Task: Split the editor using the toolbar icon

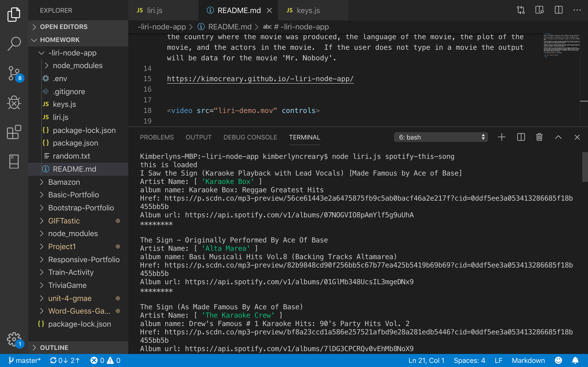Action: [x=558, y=10]
